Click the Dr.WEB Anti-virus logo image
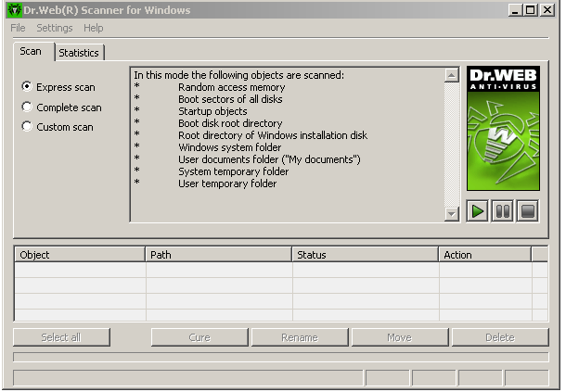The height and width of the screenshot is (392, 566). pos(503,128)
